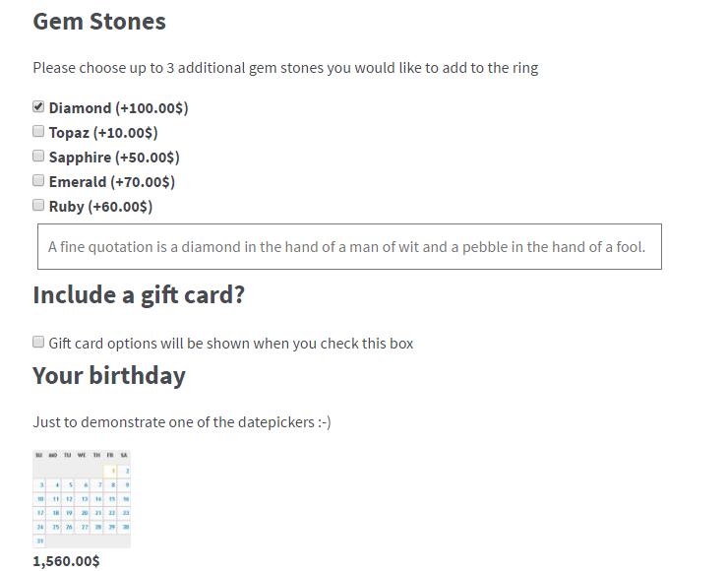Select the Emerald gem stone checkbox
728x571 pixels.
38,180
